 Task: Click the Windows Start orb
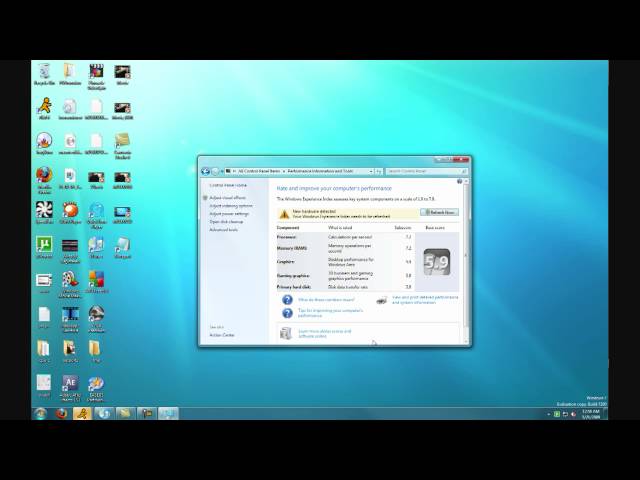[x=40, y=413]
